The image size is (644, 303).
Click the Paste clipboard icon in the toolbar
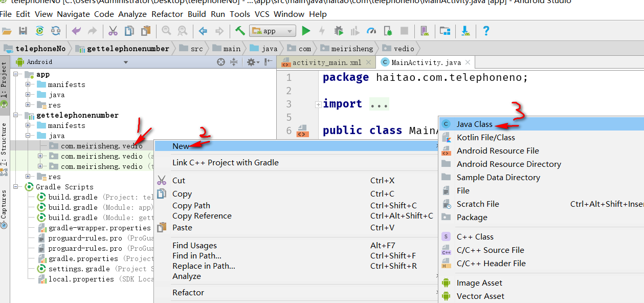tap(146, 31)
